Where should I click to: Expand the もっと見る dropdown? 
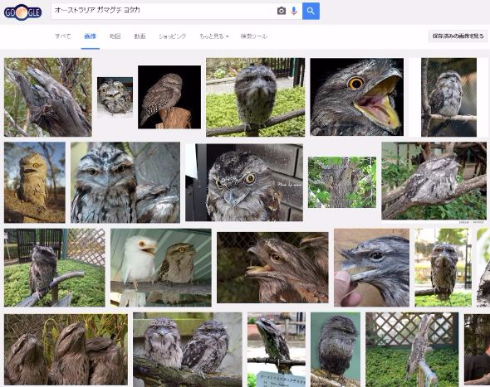(x=214, y=36)
